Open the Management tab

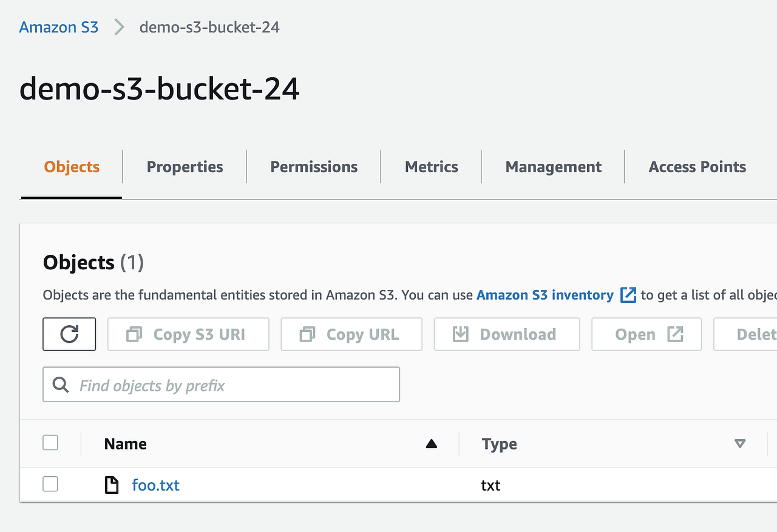(x=552, y=166)
